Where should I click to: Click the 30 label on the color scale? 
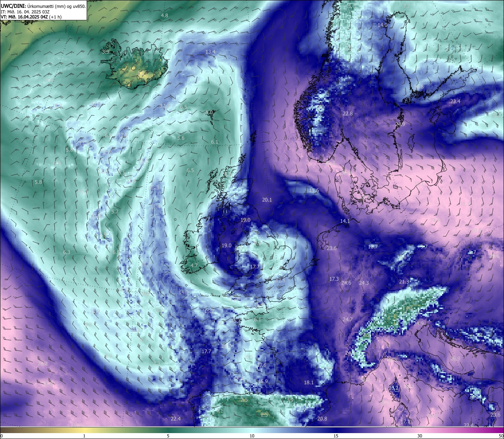(420, 436)
